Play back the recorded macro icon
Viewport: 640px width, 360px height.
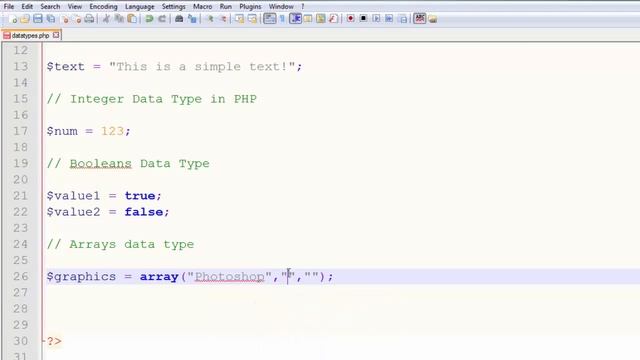tap(376, 19)
